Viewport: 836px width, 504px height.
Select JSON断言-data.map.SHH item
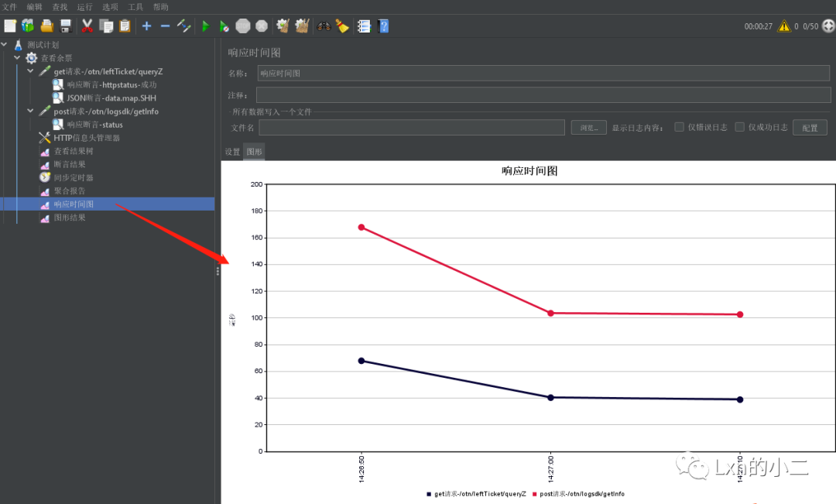111,98
